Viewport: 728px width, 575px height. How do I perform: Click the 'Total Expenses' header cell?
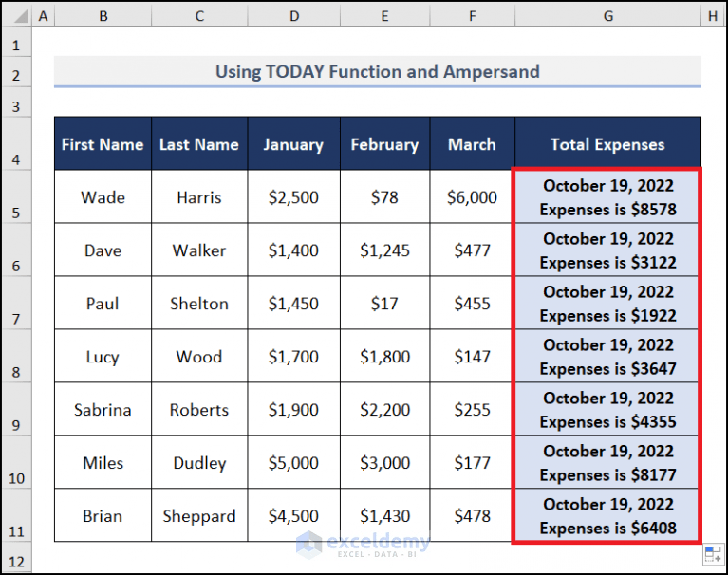tap(607, 143)
